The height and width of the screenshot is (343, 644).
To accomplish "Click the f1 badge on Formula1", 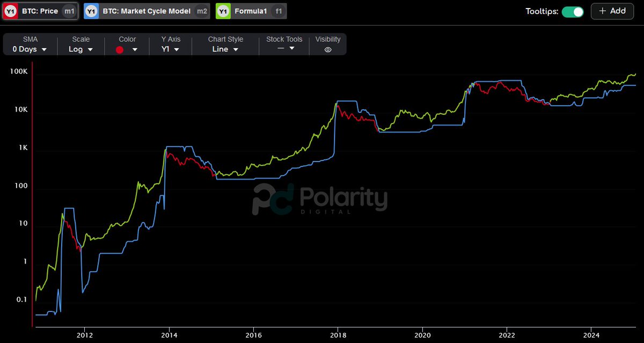I will pyautogui.click(x=278, y=11).
